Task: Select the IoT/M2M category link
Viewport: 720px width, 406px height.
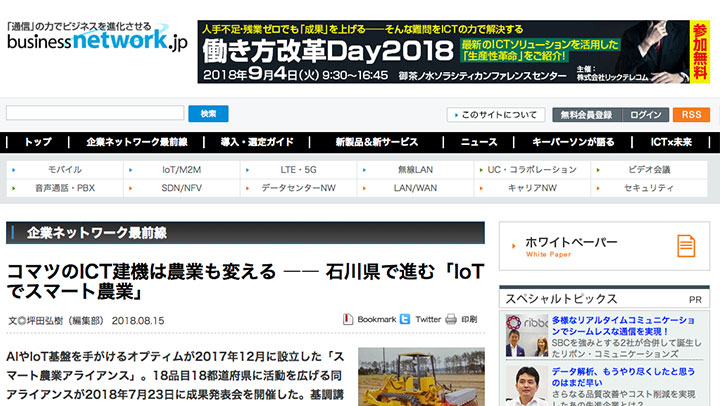Action: [181, 169]
